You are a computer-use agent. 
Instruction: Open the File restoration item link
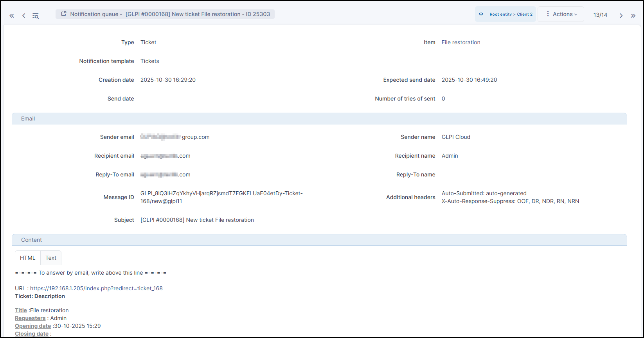pyautogui.click(x=461, y=42)
